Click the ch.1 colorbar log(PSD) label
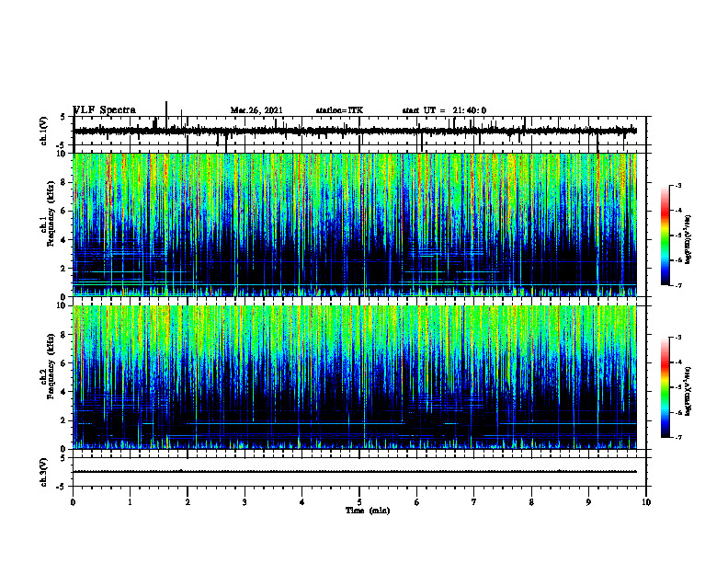 [688, 239]
